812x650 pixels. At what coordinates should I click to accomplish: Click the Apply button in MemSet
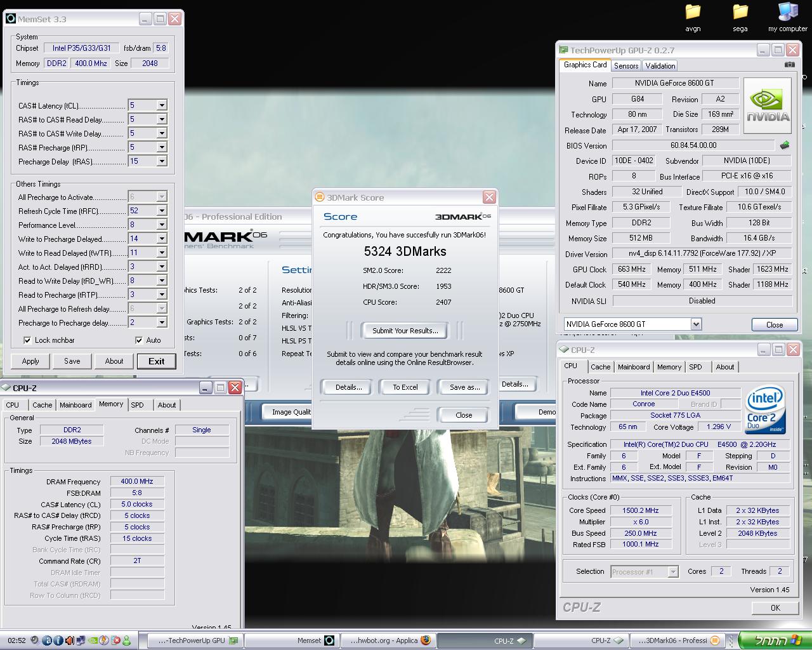[x=30, y=361]
